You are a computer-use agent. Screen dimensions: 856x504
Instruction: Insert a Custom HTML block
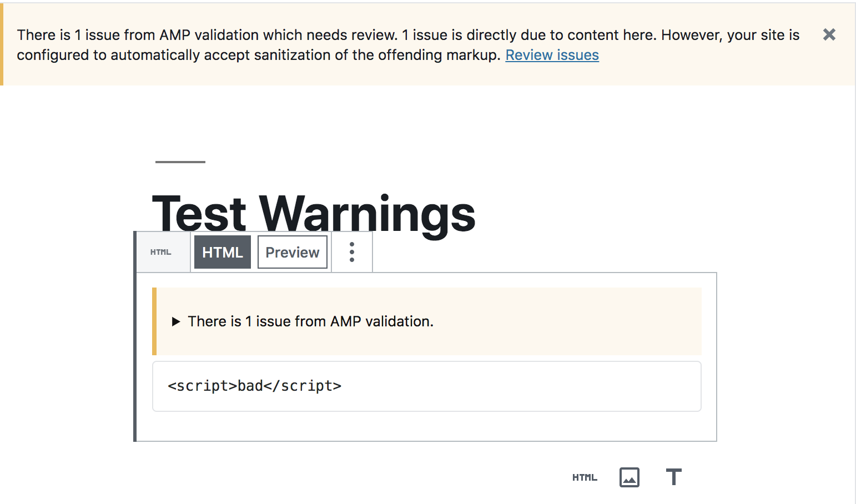(585, 477)
